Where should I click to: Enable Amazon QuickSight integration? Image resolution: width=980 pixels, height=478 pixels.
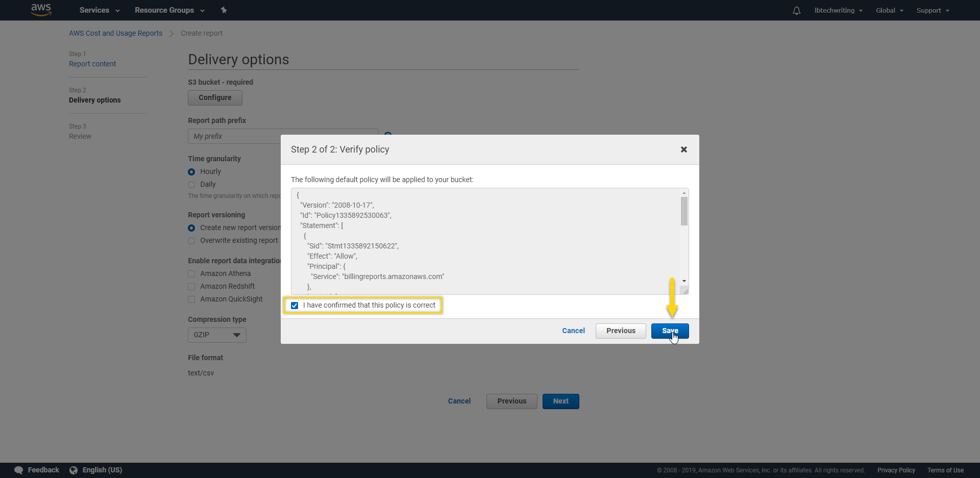pyautogui.click(x=191, y=299)
